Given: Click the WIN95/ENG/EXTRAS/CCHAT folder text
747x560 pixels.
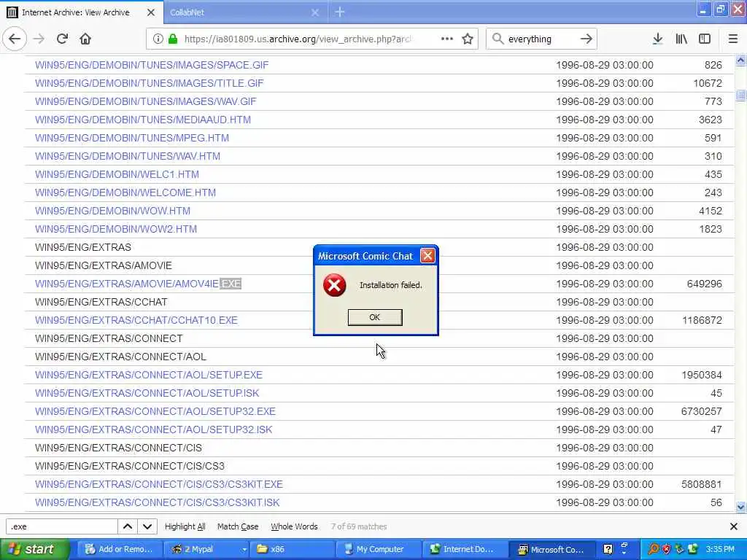Looking at the screenshot, I should point(101,302).
